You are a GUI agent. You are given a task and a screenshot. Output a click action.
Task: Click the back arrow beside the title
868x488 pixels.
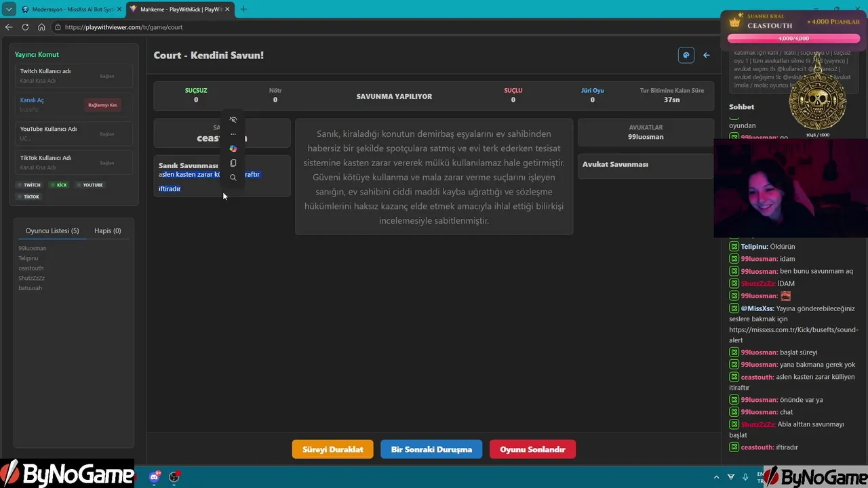point(706,55)
